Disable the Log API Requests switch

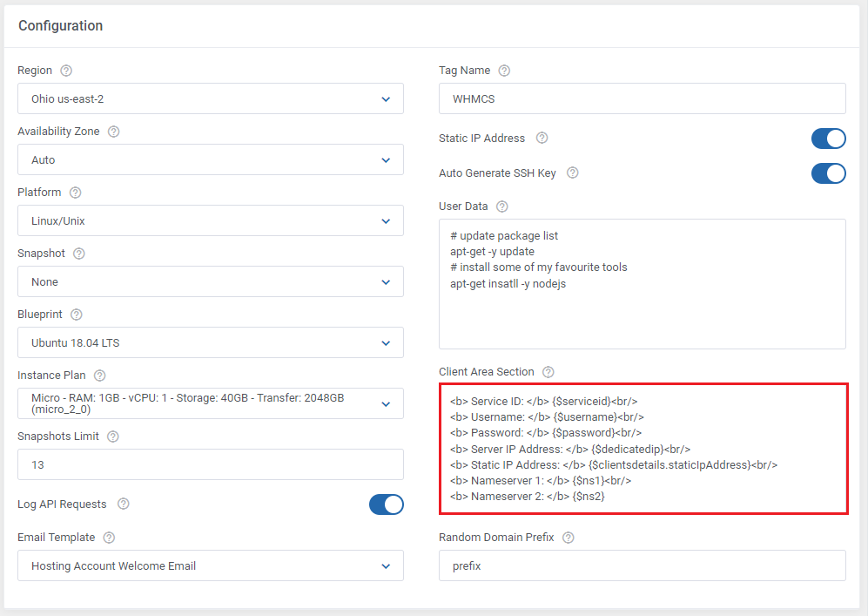click(x=387, y=504)
